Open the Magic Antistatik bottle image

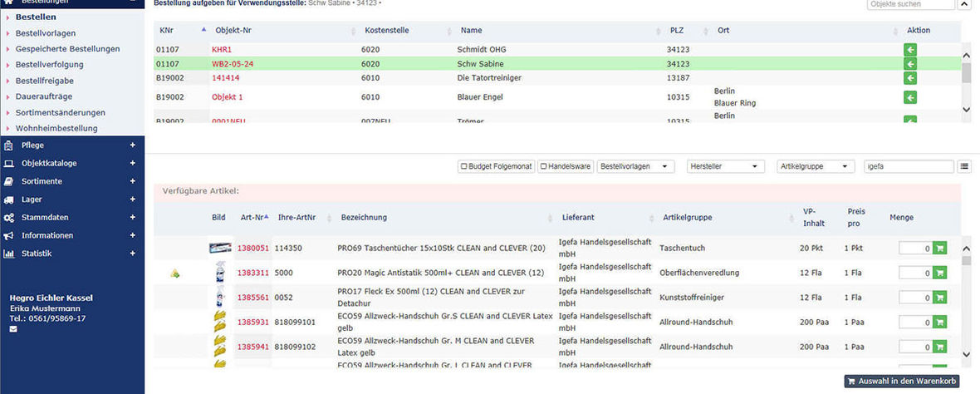220,273
